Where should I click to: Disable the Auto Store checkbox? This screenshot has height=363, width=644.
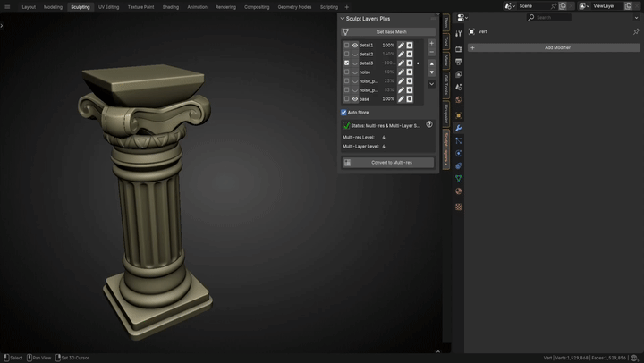coord(343,113)
